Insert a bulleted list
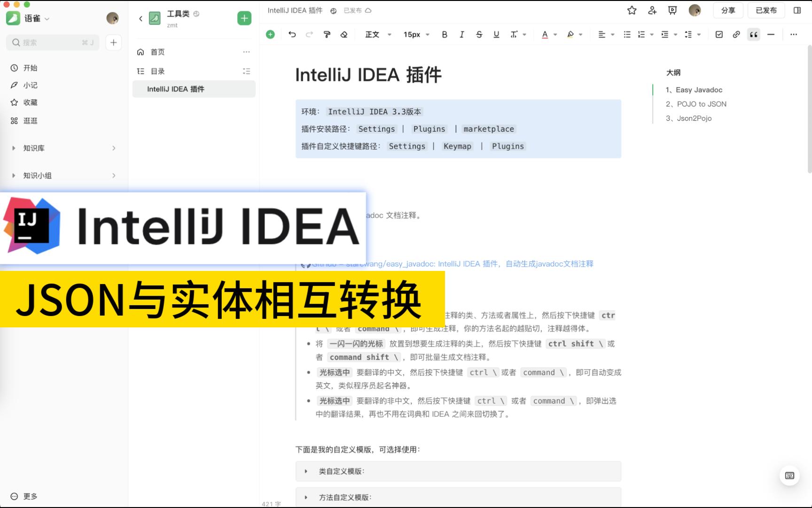Image resolution: width=812 pixels, height=508 pixels. tap(627, 34)
